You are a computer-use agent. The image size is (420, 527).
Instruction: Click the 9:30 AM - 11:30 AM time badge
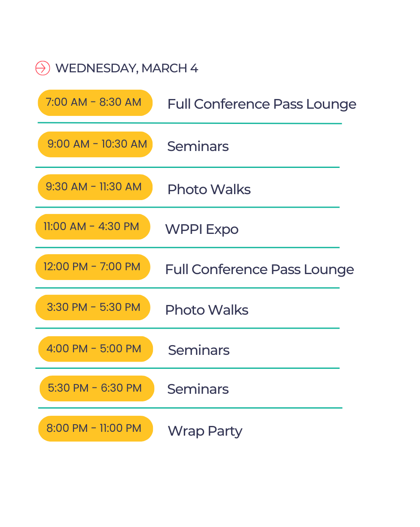(x=95, y=187)
